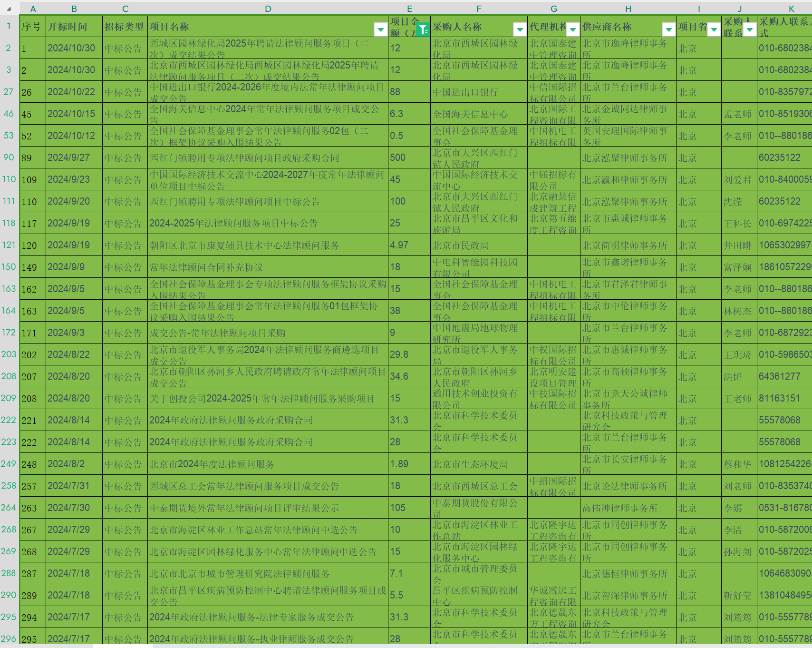Click contact cell 蔡和华

[x=739, y=464]
